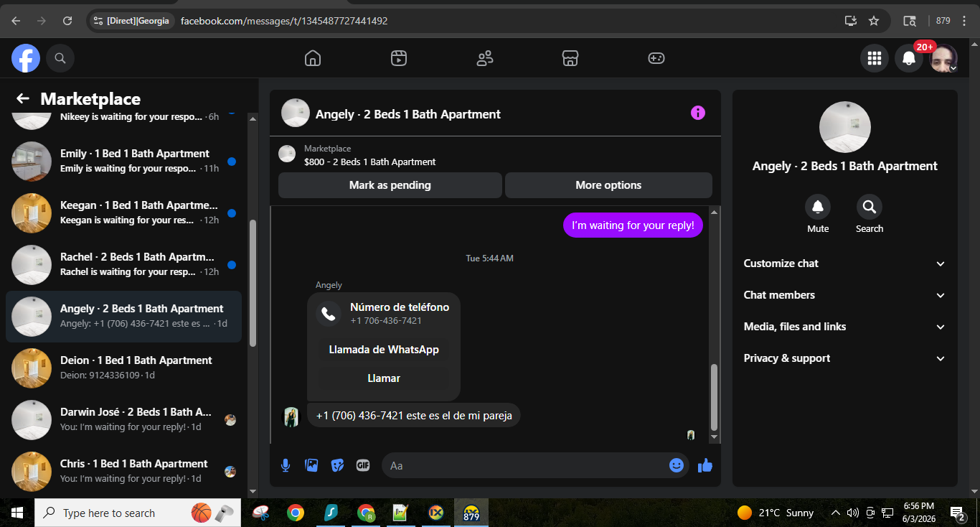Click the taskbar volume icon
The width and height of the screenshot is (980, 527).
coord(852,513)
